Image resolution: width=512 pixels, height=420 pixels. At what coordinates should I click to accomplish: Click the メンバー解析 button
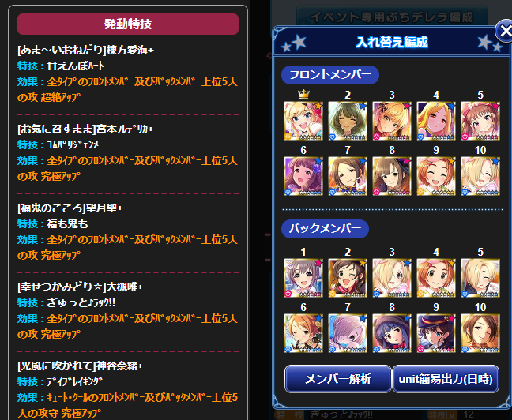click(338, 379)
